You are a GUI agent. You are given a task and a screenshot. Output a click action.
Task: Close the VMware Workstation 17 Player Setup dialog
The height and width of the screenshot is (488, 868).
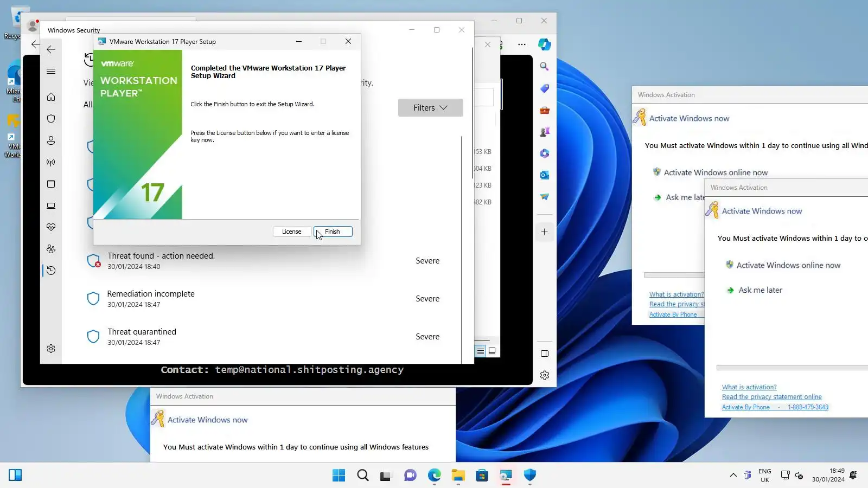(x=348, y=41)
